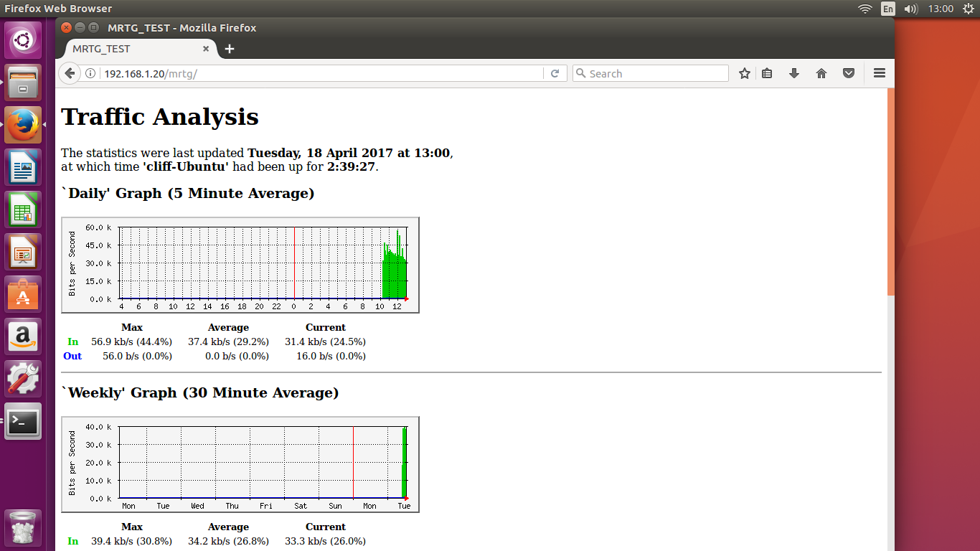
Task: Click daily In average 37.4 kb/s (29.2%)
Action: pos(228,342)
